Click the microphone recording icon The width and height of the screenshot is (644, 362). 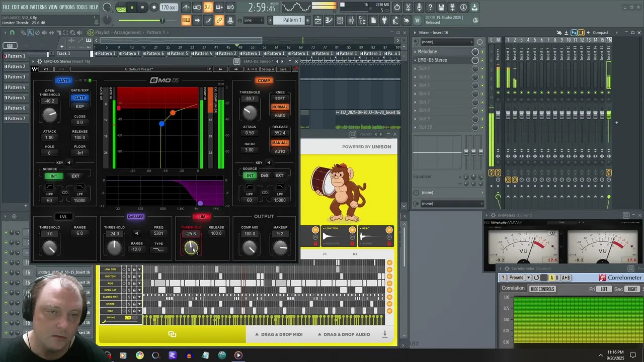pos(419,8)
